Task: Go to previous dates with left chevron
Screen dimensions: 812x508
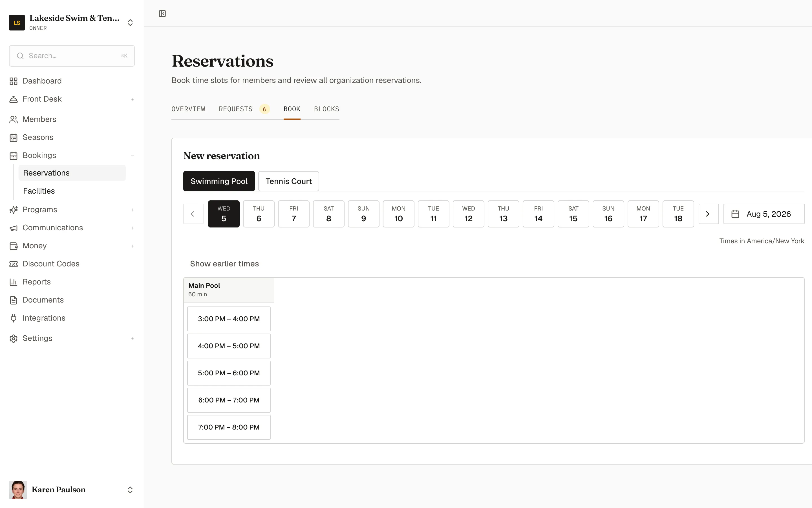Action: coord(193,214)
